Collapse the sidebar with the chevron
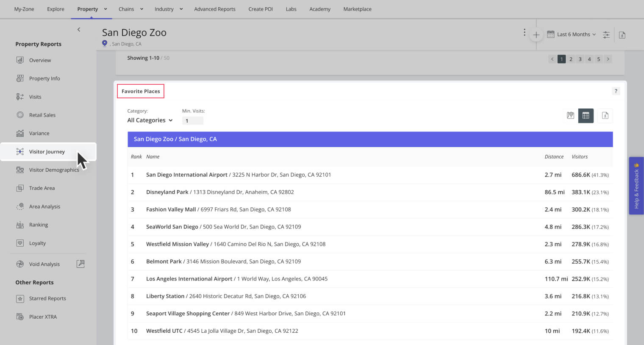The image size is (644, 345). click(x=79, y=29)
